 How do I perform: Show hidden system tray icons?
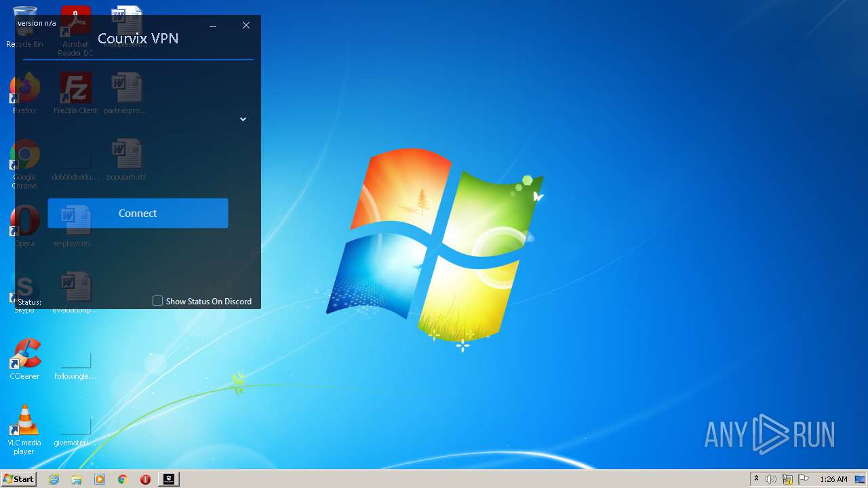(756, 479)
